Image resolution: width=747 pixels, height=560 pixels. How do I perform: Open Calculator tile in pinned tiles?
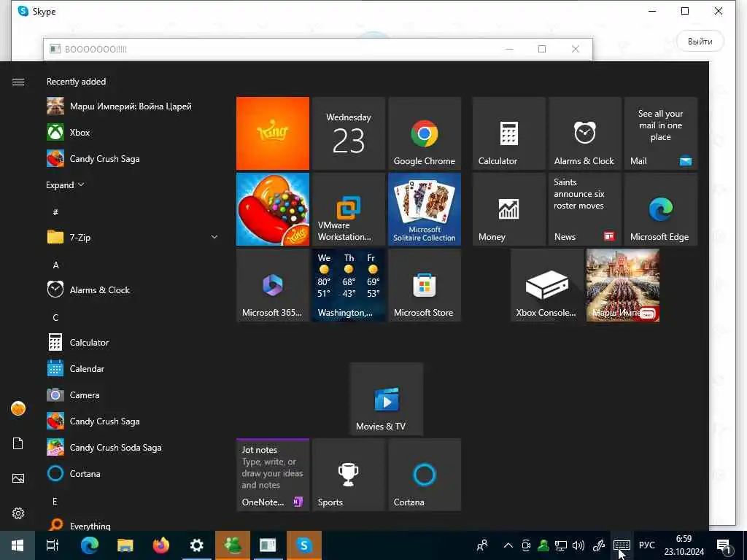click(508, 133)
